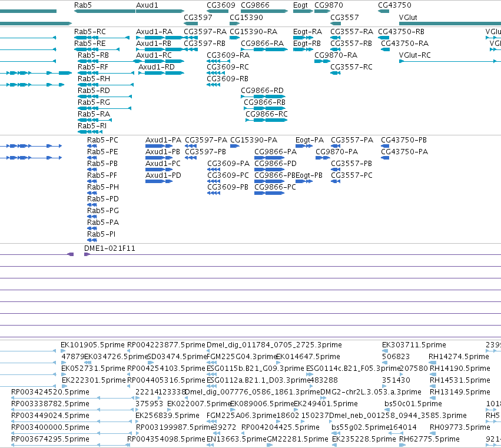
Task: Select transcript CG9870-RA
Action: (x=336, y=55)
